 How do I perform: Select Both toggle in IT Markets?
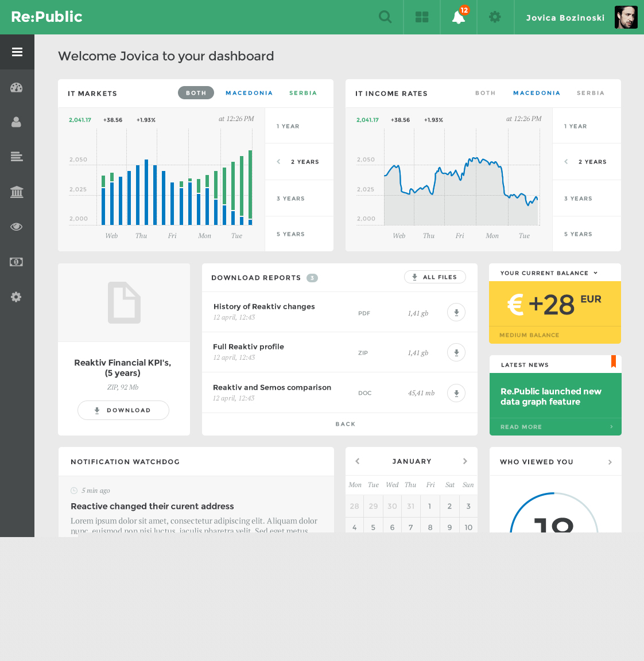click(x=196, y=93)
